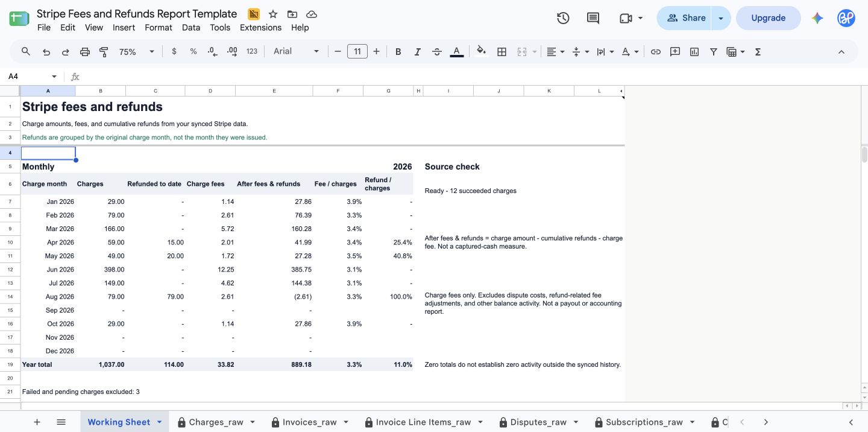The height and width of the screenshot is (432, 868).
Task: Switch to the Disputes_raw tab
Action: (538, 422)
